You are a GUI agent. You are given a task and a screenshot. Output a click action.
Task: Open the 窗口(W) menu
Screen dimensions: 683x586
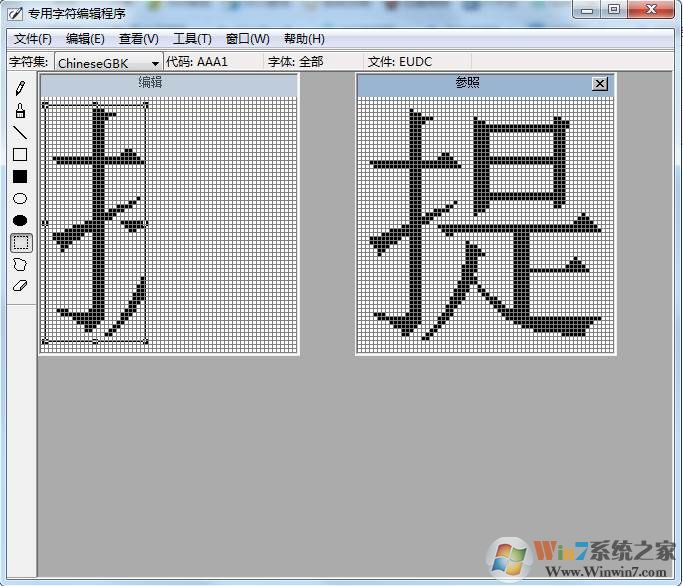click(247, 39)
